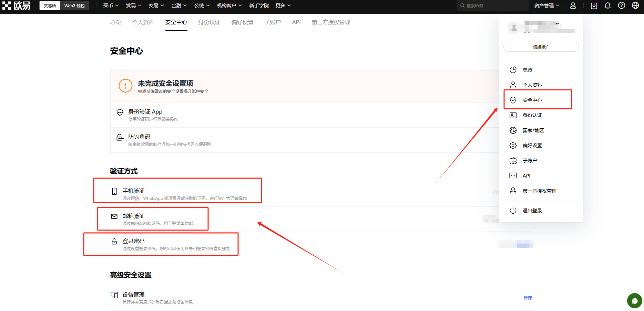
Task: Click the 个人资料 person icon in dropdown
Action: [x=513, y=85]
